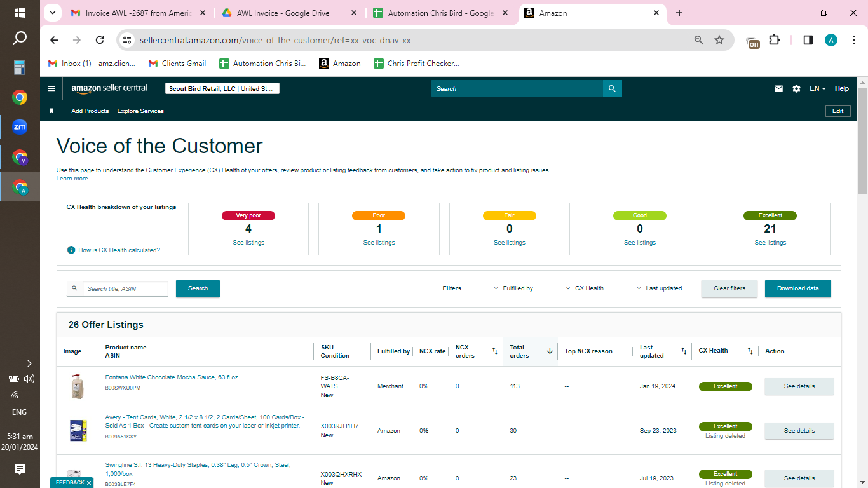The height and width of the screenshot is (488, 868).
Task: Click the bookmark flag icon beside Add Products
Action: [51, 111]
